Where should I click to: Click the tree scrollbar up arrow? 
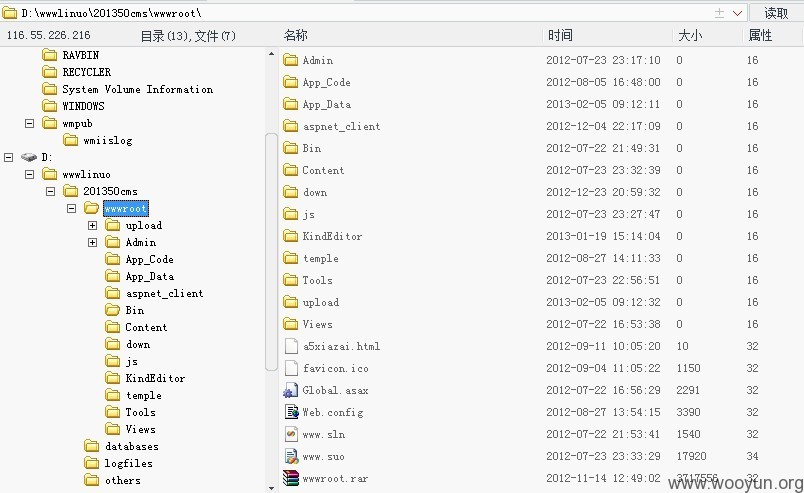pos(271,53)
